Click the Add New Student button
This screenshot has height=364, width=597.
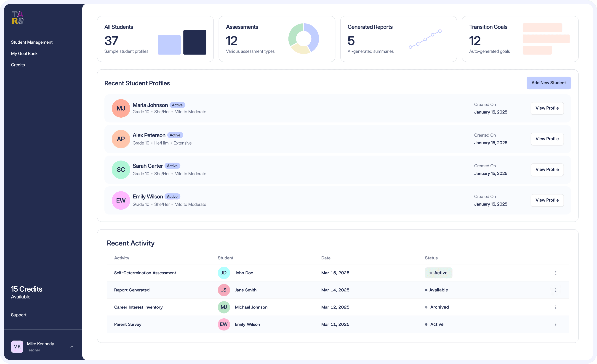[549, 83]
